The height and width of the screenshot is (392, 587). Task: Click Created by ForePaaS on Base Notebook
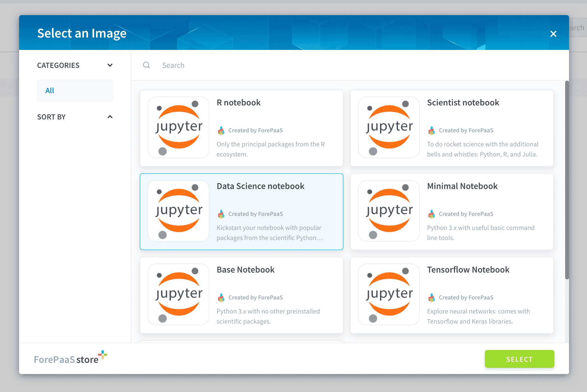(x=256, y=298)
